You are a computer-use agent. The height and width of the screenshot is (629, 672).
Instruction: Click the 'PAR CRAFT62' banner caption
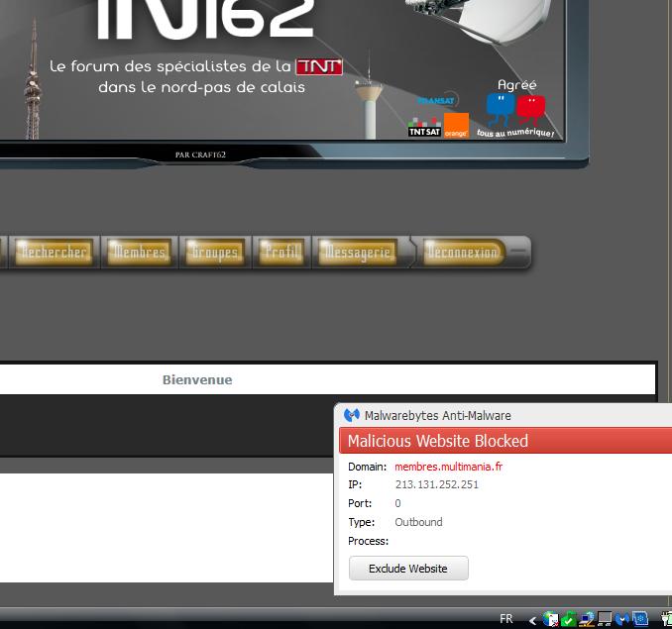pos(200,155)
